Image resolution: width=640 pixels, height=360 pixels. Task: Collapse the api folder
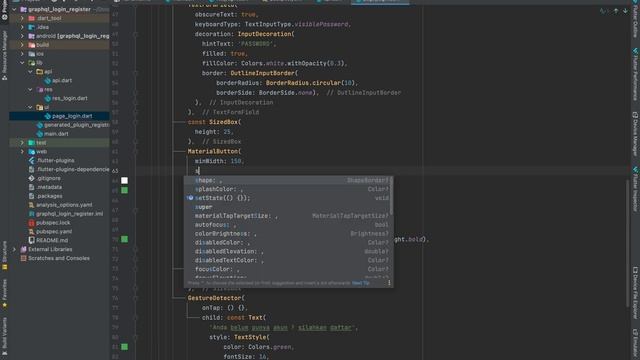click(31, 71)
